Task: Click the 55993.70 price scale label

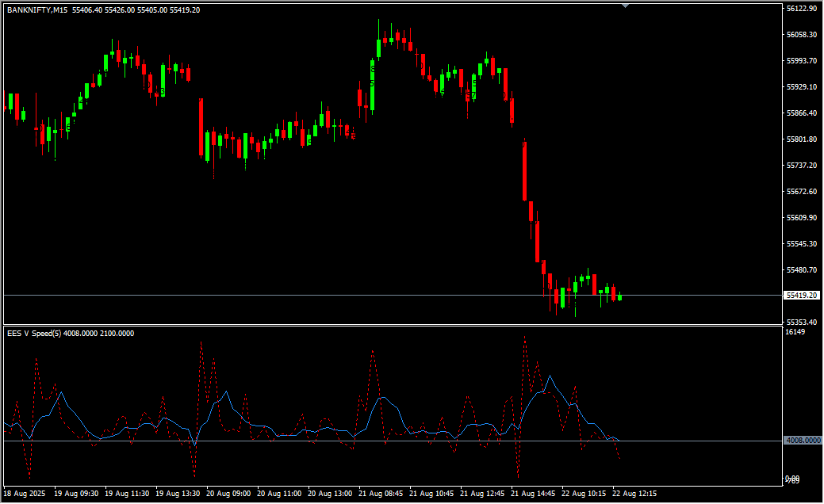Action: click(x=801, y=61)
